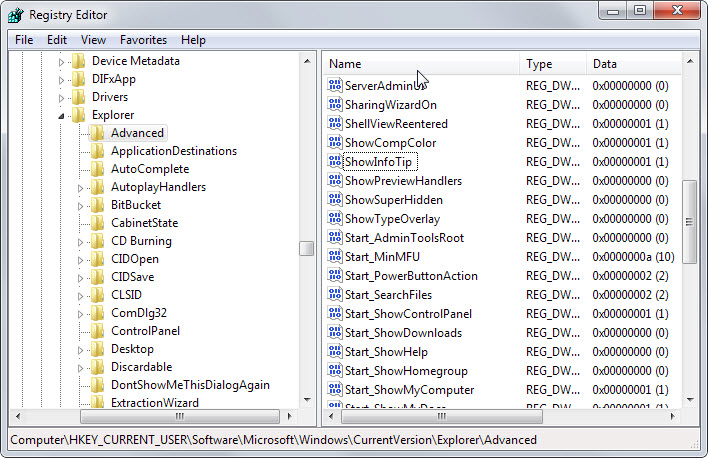The image size is (708, 458).
Task: Expand the CIDOpen key
Action: 80,260
